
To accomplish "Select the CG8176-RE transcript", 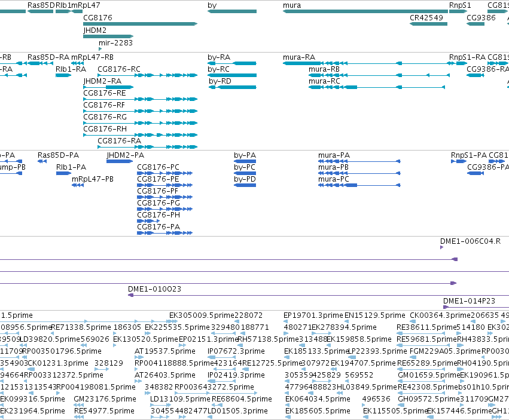I will [x=140, y=99].
